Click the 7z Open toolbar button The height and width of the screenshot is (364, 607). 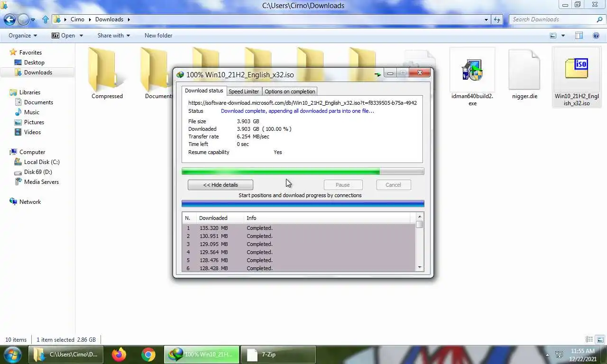pos(64,36)
